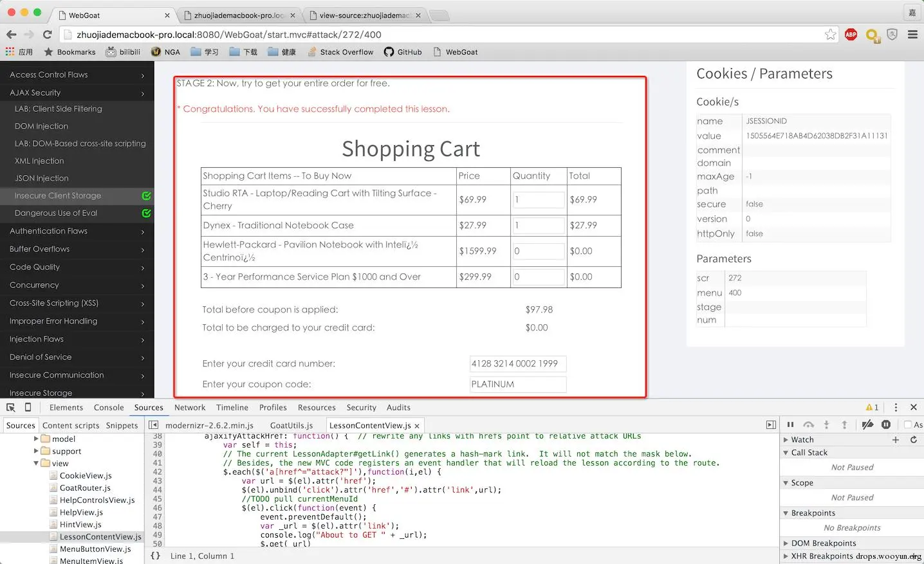Expand the DOM Breakpoints section
Viewport: 924px width, 564px height.
coord(786,543)
